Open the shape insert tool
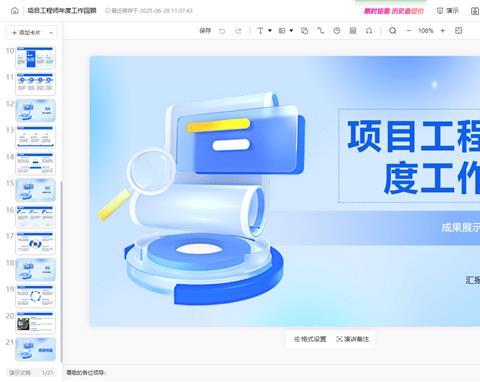The image size is (480, 382). click(304, 31)
